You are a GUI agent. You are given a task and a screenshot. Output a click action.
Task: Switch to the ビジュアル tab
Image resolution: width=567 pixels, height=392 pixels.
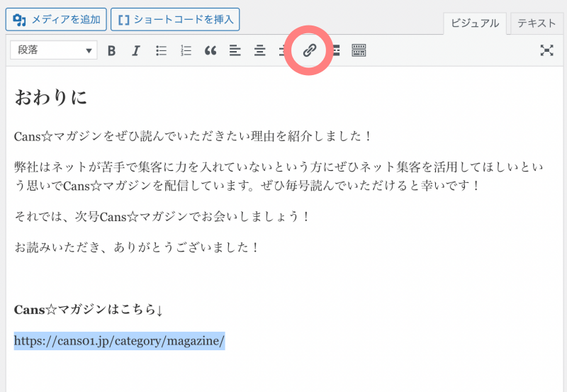pos(475,23)
